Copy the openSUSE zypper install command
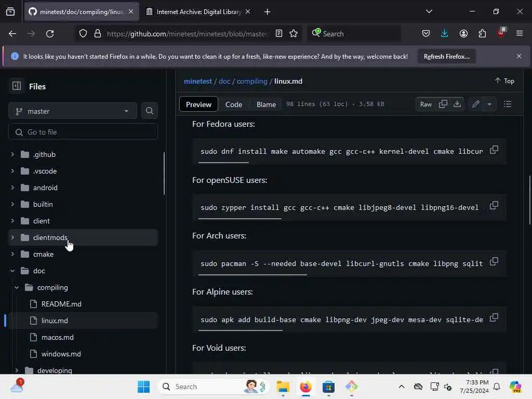This screenshot has height=399, width=532. (494, 206)
